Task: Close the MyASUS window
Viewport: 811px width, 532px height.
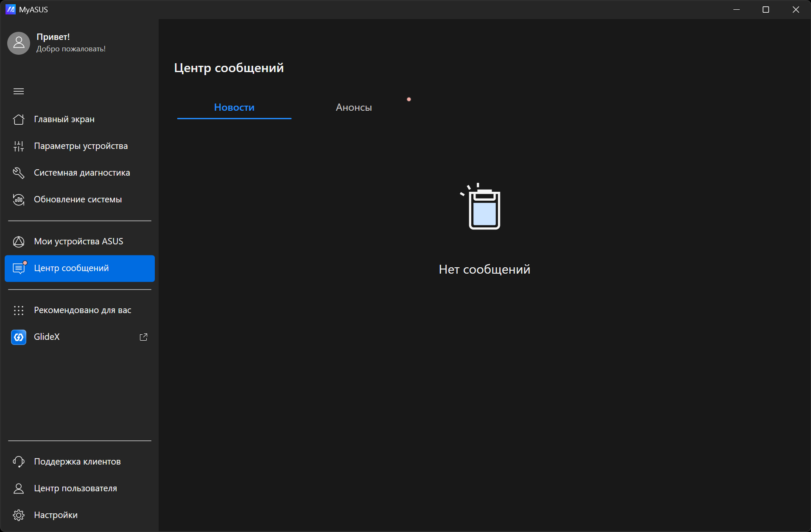Action: pyautogui.click(x=796, y=9)
